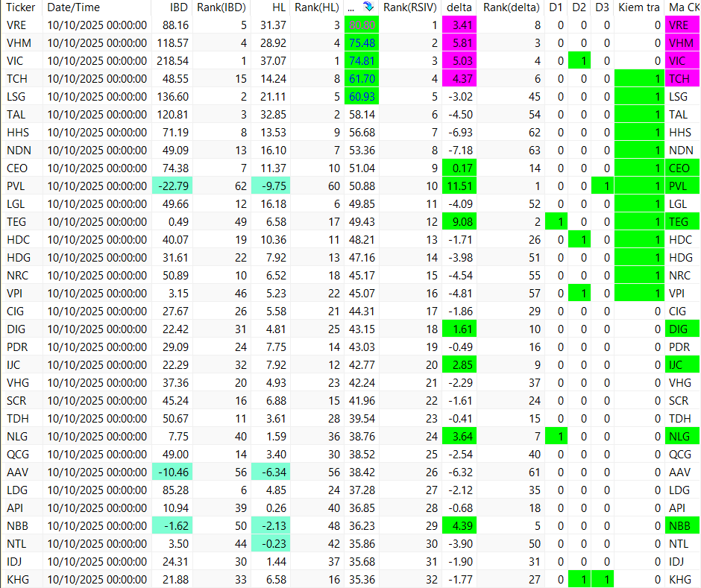Screen dimensions: 701x588
Task: Click the delta value -7.18
Action: coord(460,150)
